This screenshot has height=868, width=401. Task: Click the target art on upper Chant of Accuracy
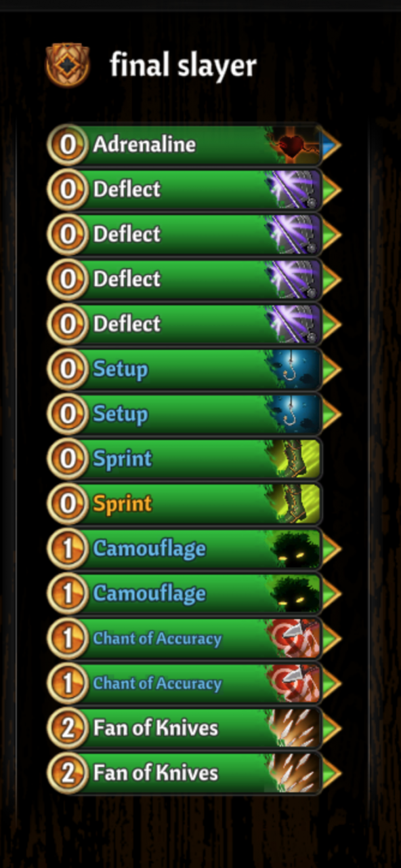[293, 638]
